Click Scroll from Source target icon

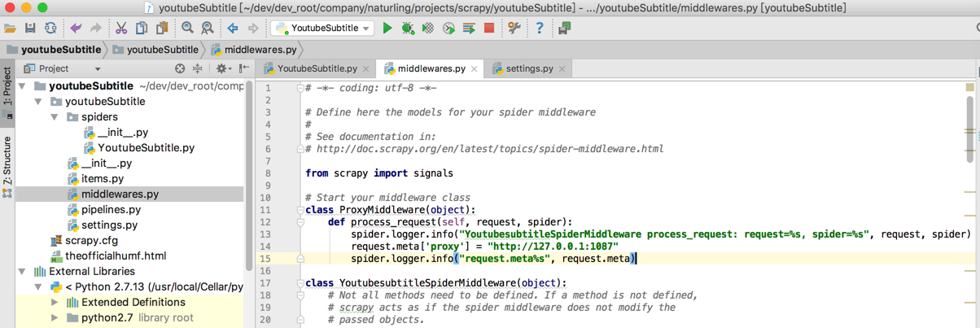(180, 69)
